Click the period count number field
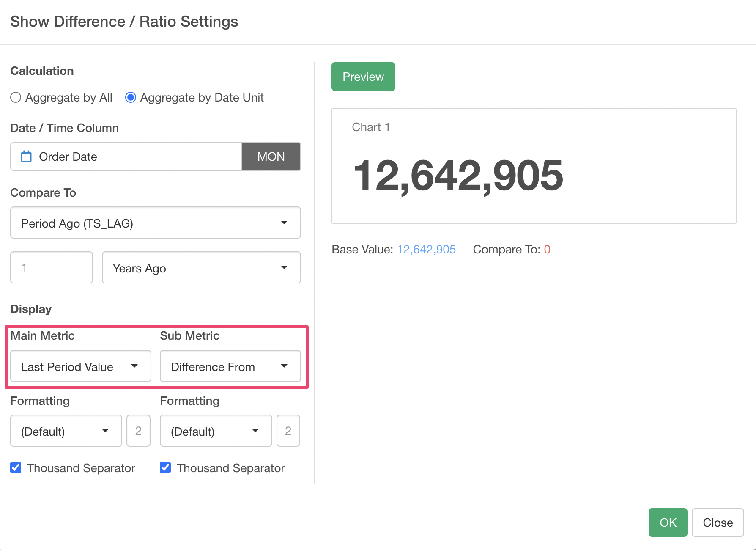The height and width of the screenshot is (550, 756). [52, 267]
